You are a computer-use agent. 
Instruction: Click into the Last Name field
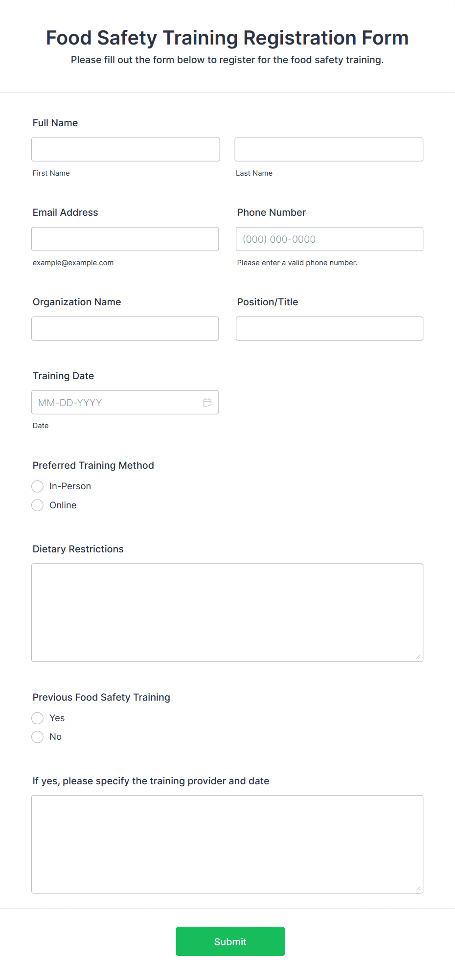[329, 149]
